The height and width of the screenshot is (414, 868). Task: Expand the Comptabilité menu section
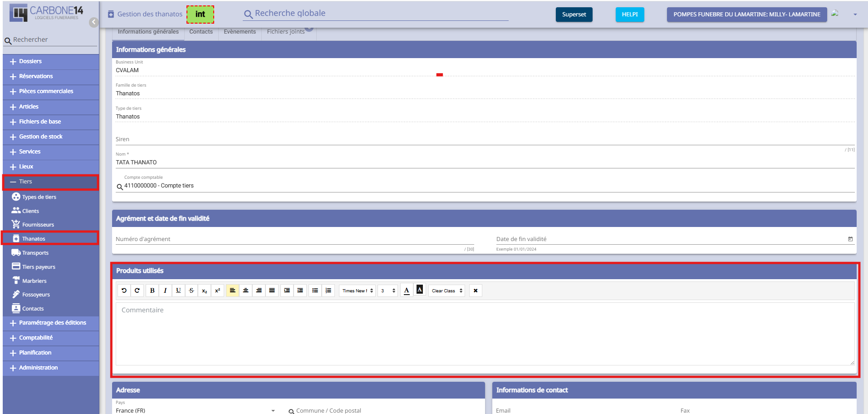click(36, 338)
